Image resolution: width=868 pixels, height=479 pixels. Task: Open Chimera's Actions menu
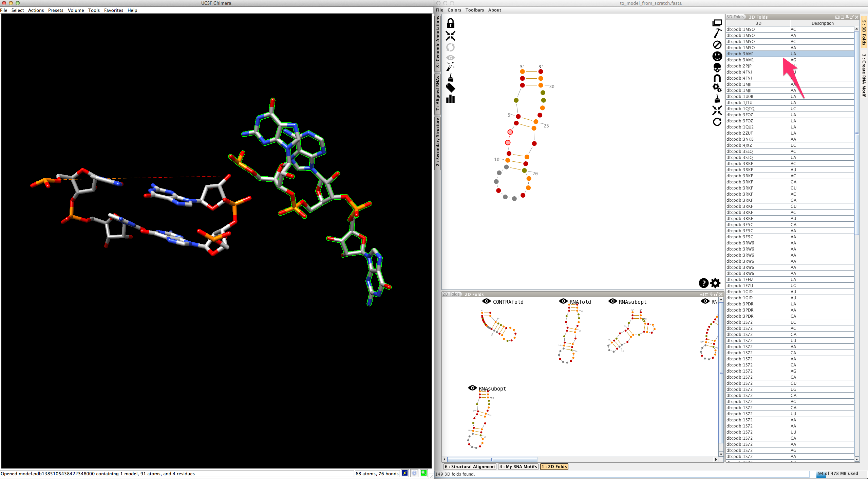point(36,10)
